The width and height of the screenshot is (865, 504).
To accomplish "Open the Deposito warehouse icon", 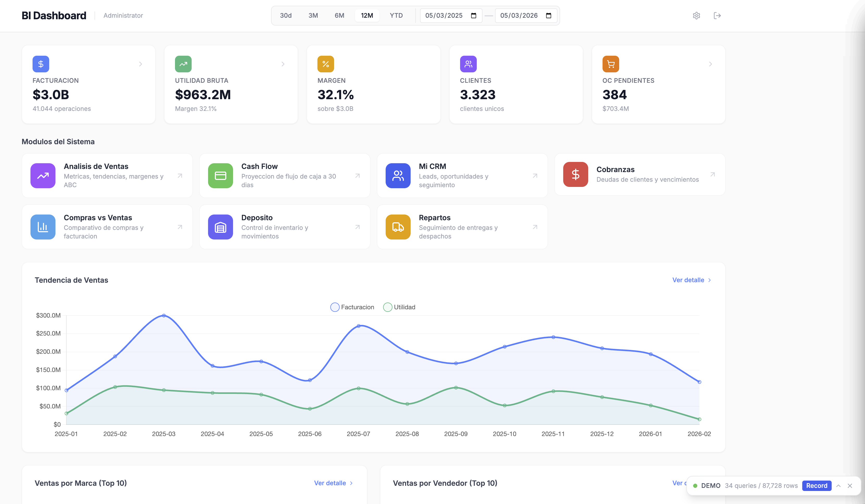I will click(220, 227).
